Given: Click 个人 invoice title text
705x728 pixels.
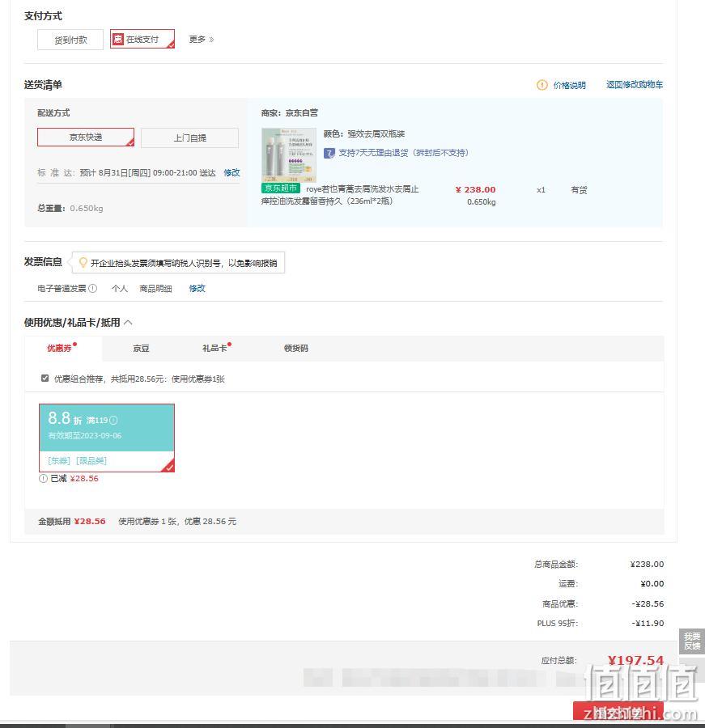Looking at the screenshot, I should coord(120,288).
